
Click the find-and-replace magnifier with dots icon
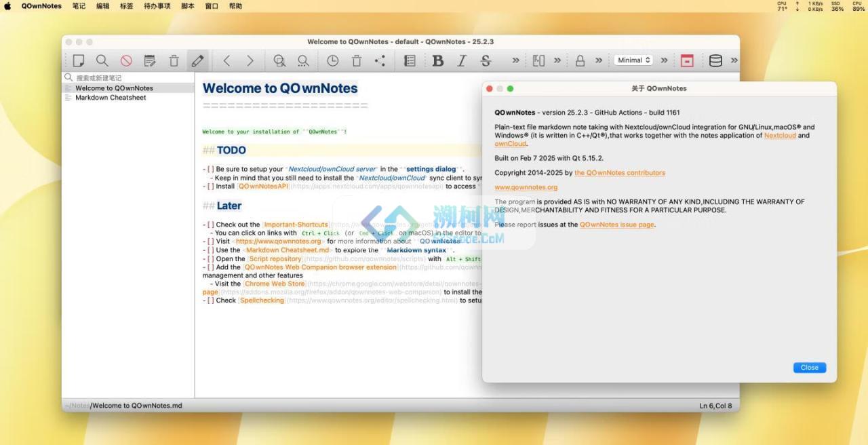[x=303, y=60]
